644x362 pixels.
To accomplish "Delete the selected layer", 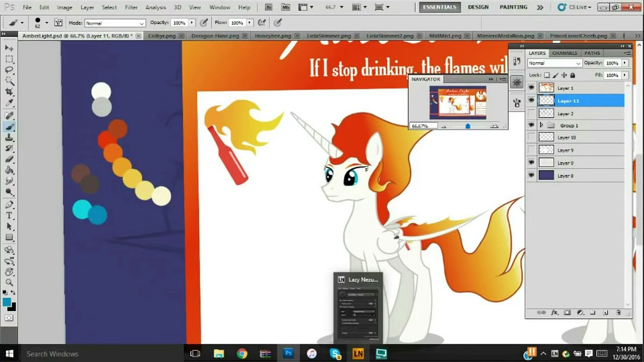I will [x=618, y=312].
